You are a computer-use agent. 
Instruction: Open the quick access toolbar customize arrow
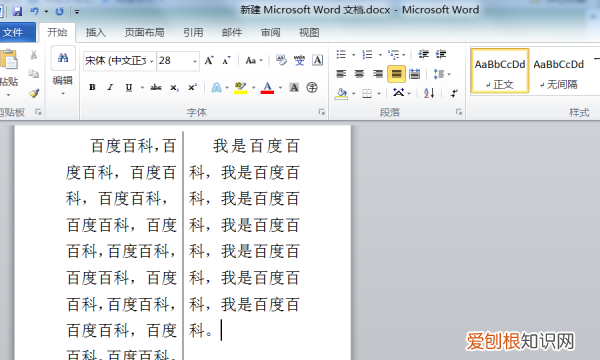pyautogui.click(x=77, y=11)
